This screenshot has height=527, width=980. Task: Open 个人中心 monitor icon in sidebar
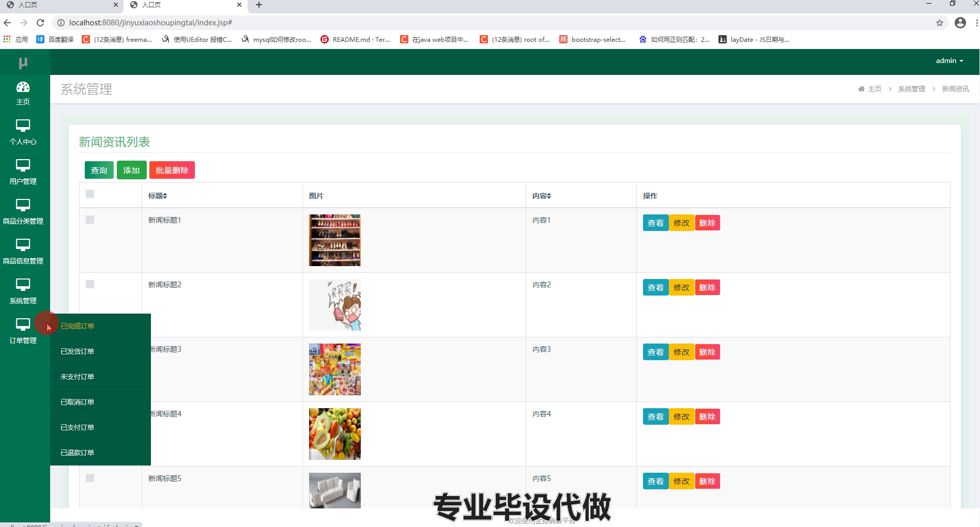(23, 126)
